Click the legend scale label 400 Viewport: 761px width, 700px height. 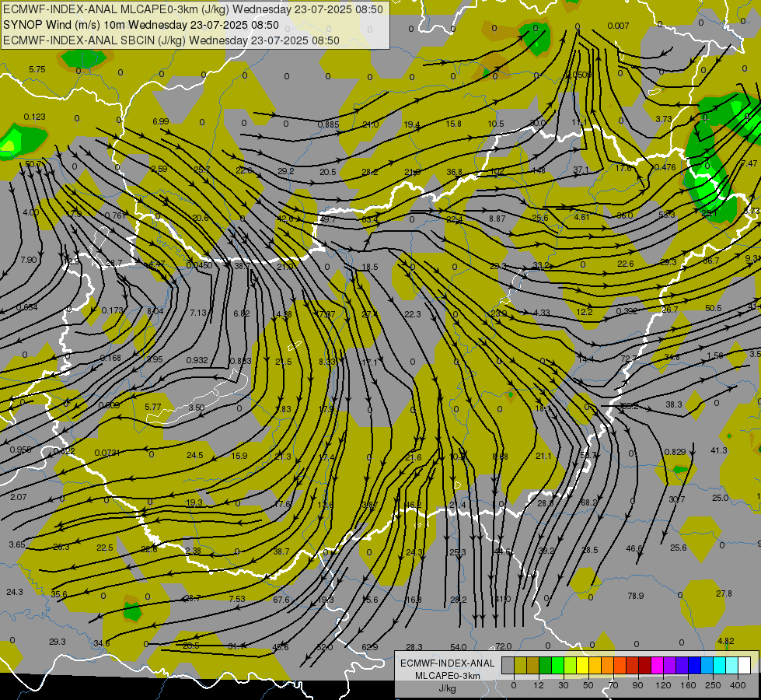click(x=738, y=685)
